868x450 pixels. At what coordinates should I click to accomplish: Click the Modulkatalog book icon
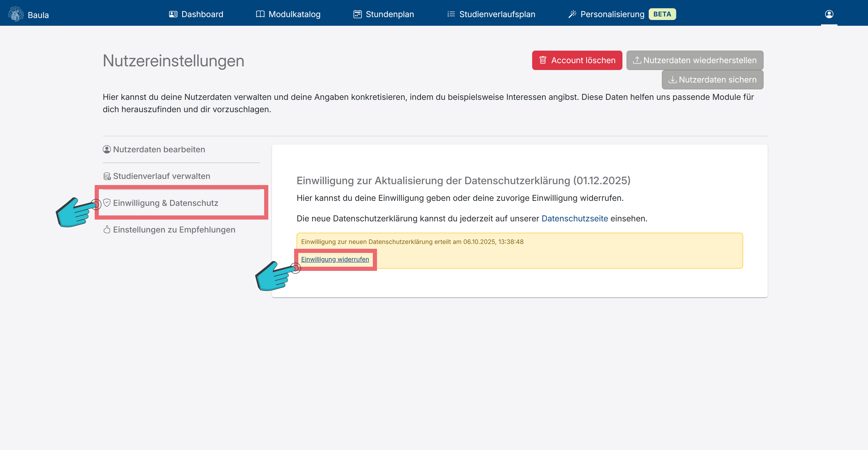click(x=260, y=14)
